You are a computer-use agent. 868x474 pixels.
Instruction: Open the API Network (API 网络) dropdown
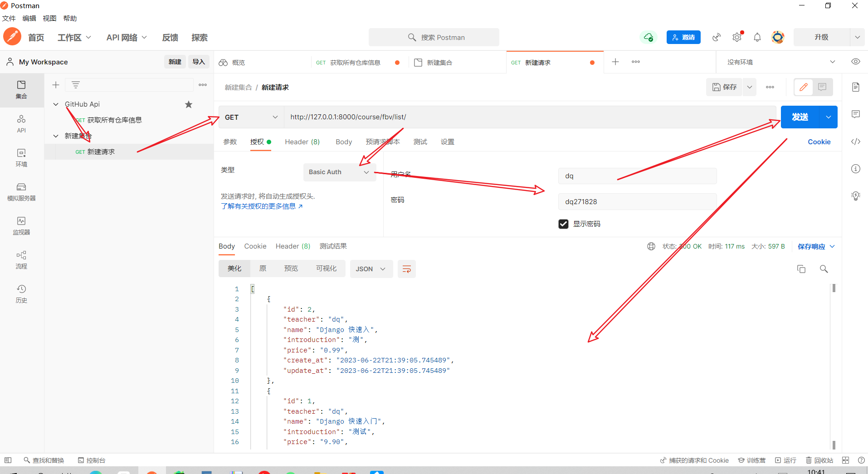(x=127, y=38)
